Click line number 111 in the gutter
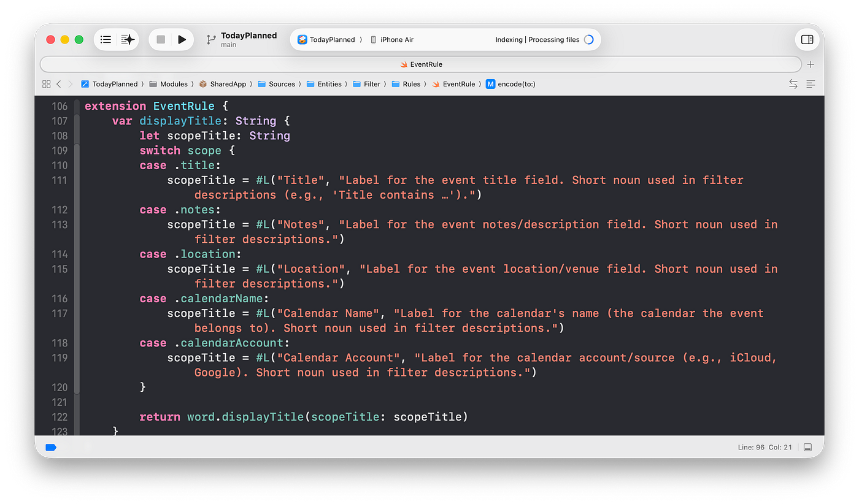 click(60, 180)
